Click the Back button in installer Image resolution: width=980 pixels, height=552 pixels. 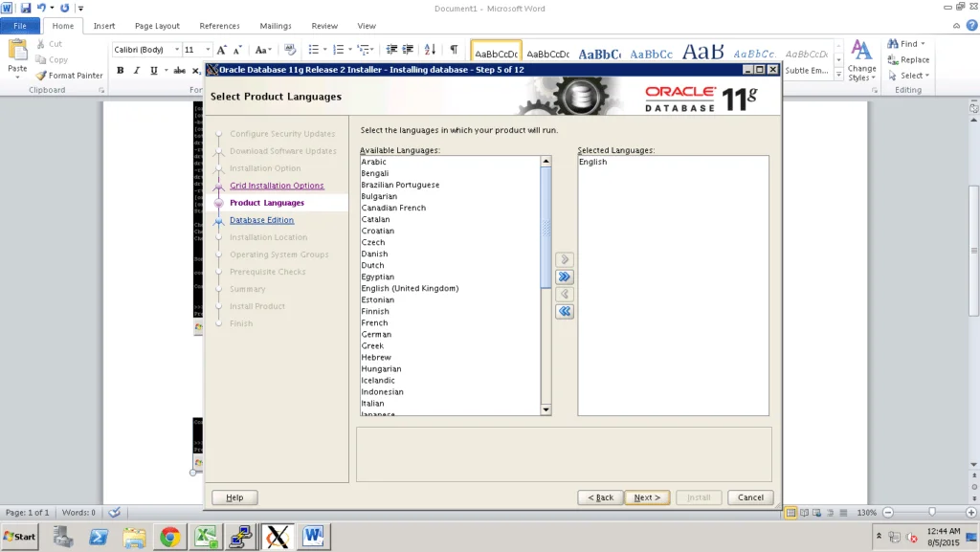(x=600, y=497)
